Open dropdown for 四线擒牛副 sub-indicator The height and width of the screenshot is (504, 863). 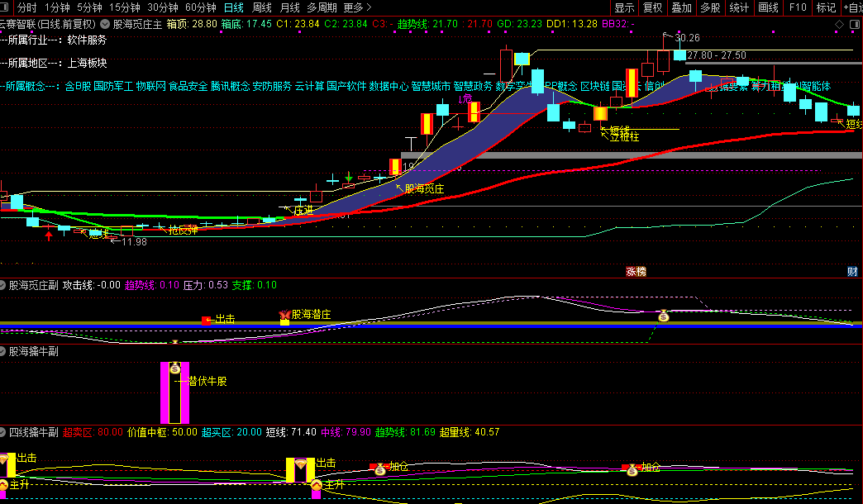pyautogui.click(x=2, y=432)
